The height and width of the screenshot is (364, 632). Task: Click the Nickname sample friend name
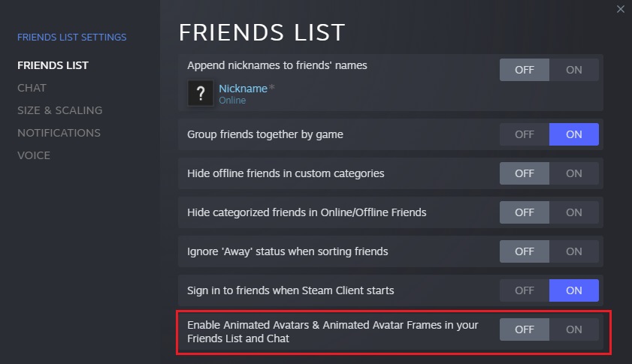click(243, 89)
